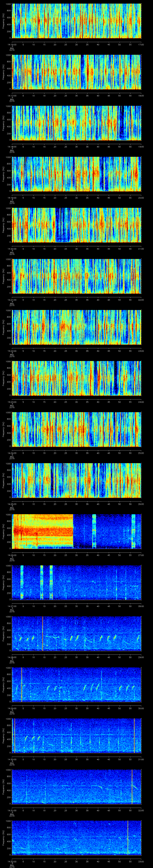Click the 14:24:00 start time label
This screenshot has height=868, width=153.
click(x=12, y=453)
